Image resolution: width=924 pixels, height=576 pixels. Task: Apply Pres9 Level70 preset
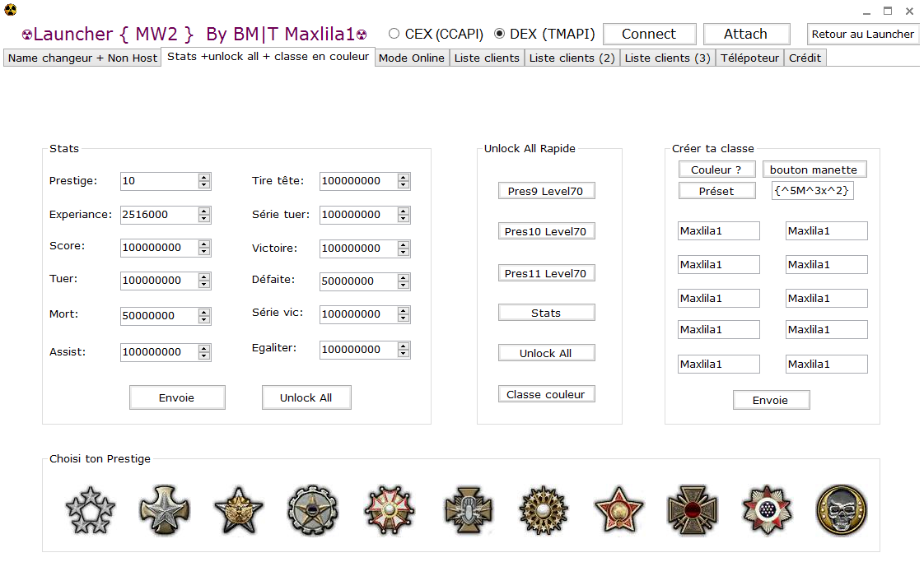tap(546, 191)
